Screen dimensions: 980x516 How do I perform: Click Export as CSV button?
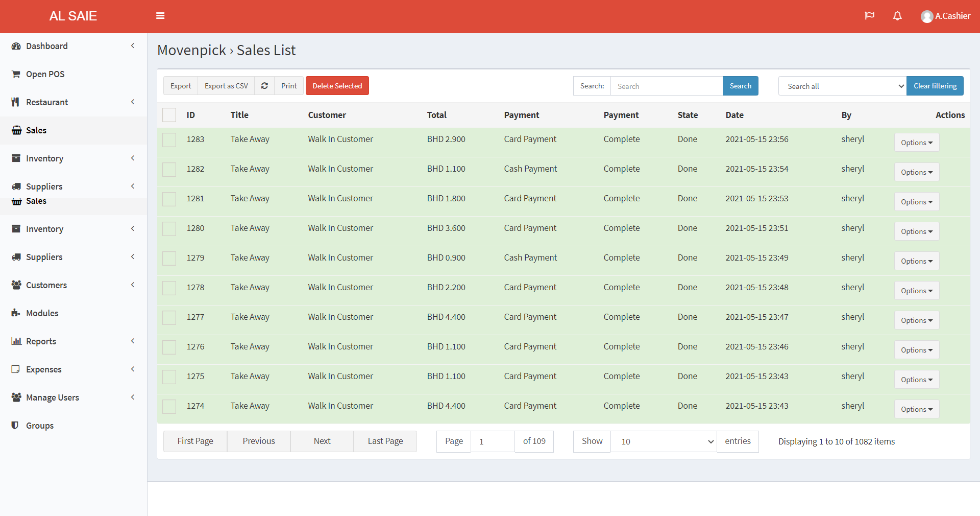[226, 86]
